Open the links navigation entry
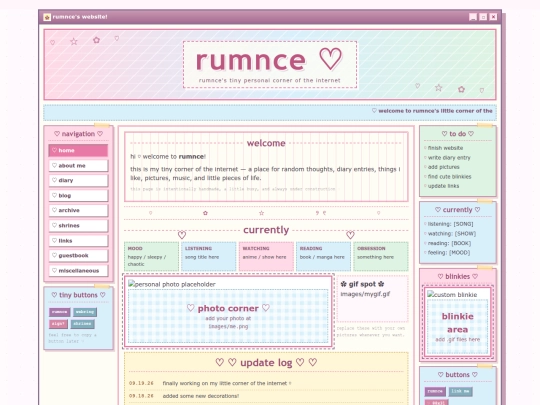The height and width of the screenshot is (405, 540). click(x=78, y=241)
